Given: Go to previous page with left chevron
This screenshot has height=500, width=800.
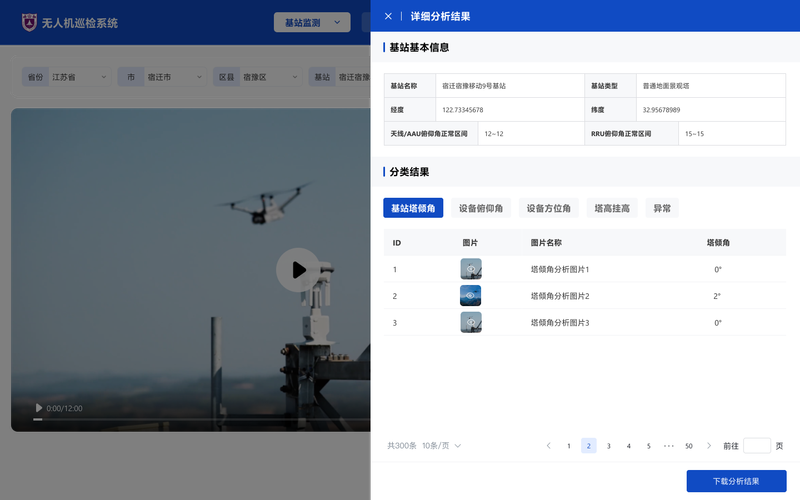Looking at the screenshot, I should [x=548, y=446].
